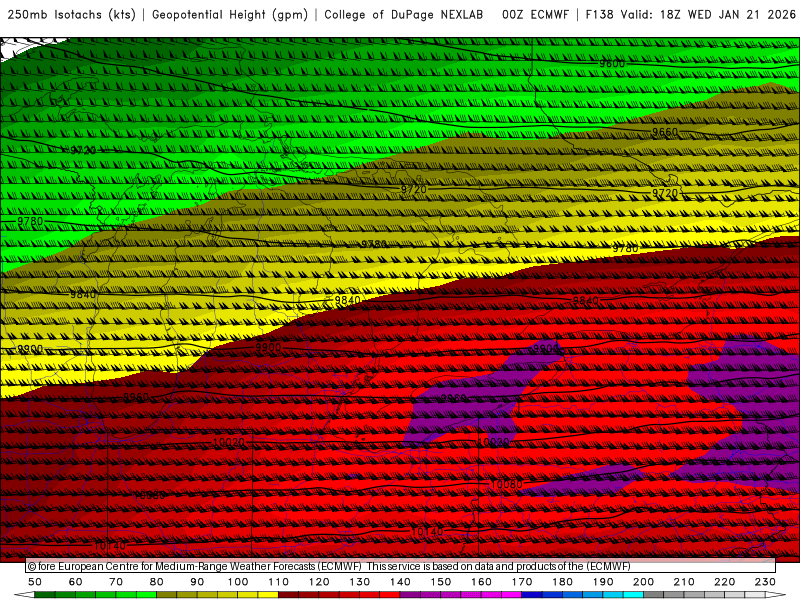This screenshot has width=800, height=600.
Task: Click the 'College of DuPage NEXLAB' text
Action: (404, 15)
